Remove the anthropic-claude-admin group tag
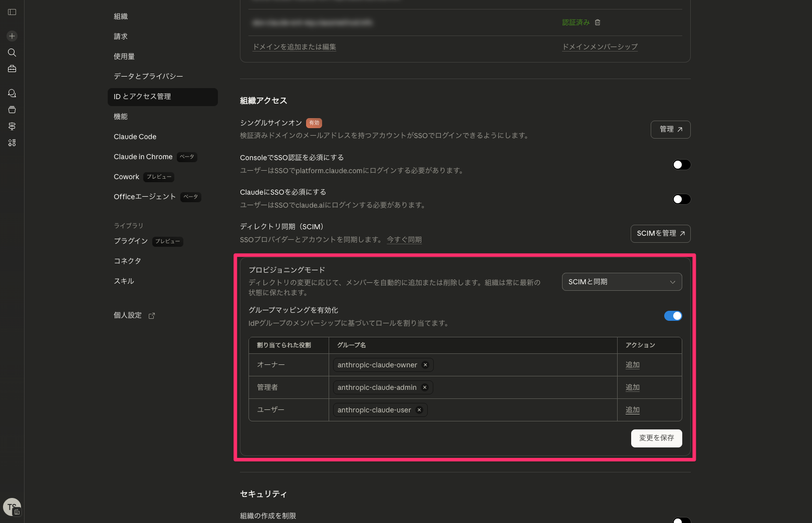Image resolution: width=812 pixels, height=523 pixels. [425, 387]
